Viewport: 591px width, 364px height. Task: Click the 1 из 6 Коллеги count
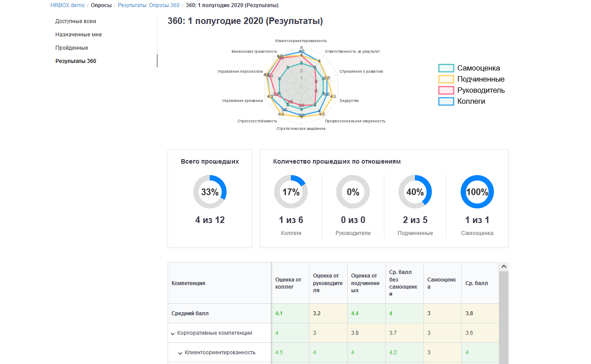coord(291,220)
